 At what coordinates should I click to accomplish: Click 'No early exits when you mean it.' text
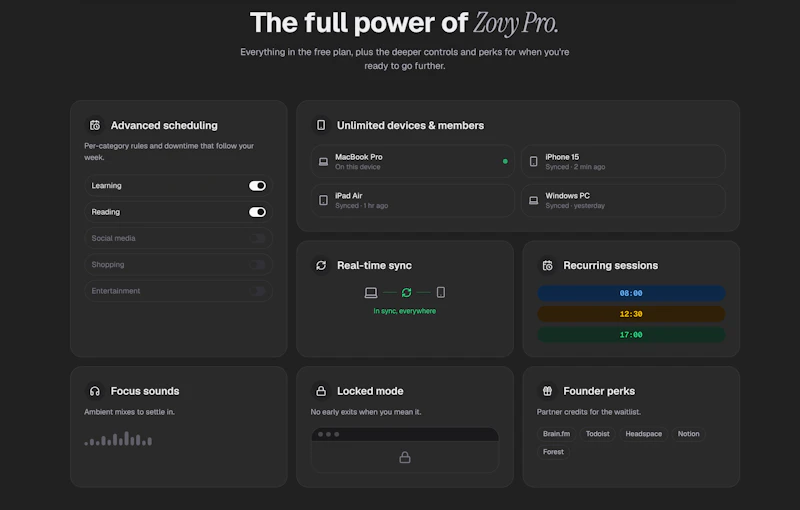(366, 412)
